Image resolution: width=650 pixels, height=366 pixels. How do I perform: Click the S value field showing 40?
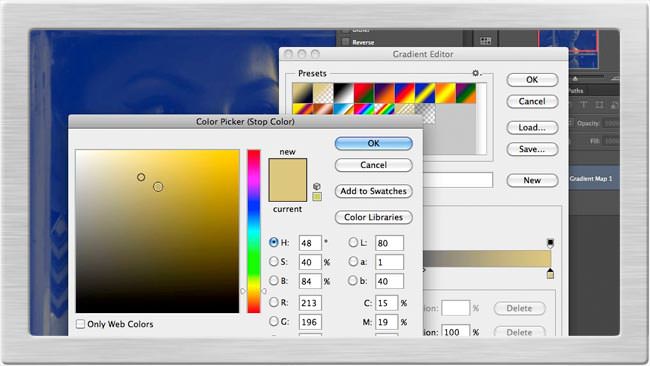pyautogui.click(x=310, y=262)
